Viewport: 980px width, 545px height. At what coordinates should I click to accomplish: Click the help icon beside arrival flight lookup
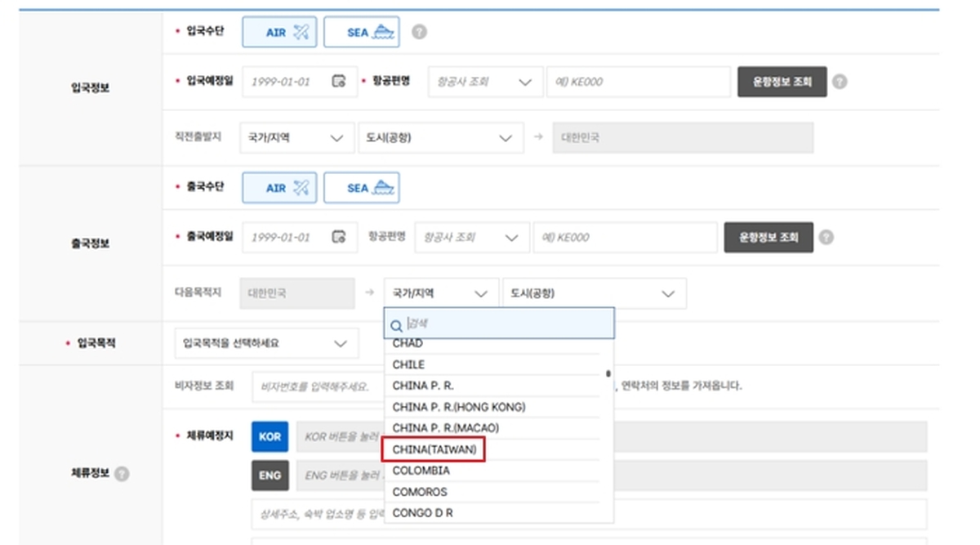pos(840,81)
